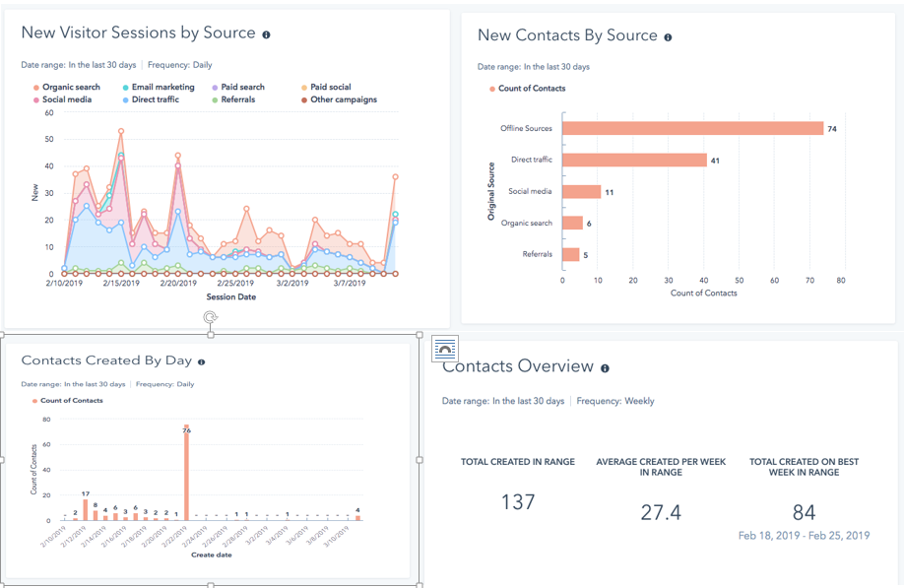
Task: Toggle Paid search legend entry
Action: [242, 87]
